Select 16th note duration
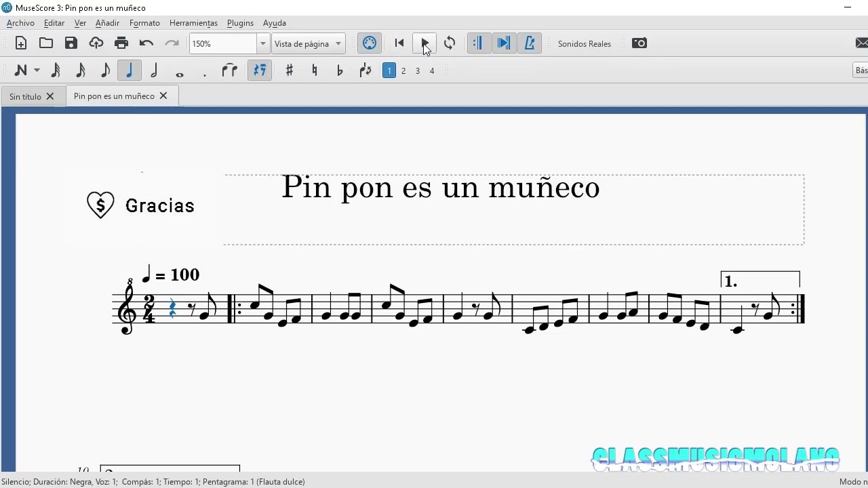 pos(80,70)
